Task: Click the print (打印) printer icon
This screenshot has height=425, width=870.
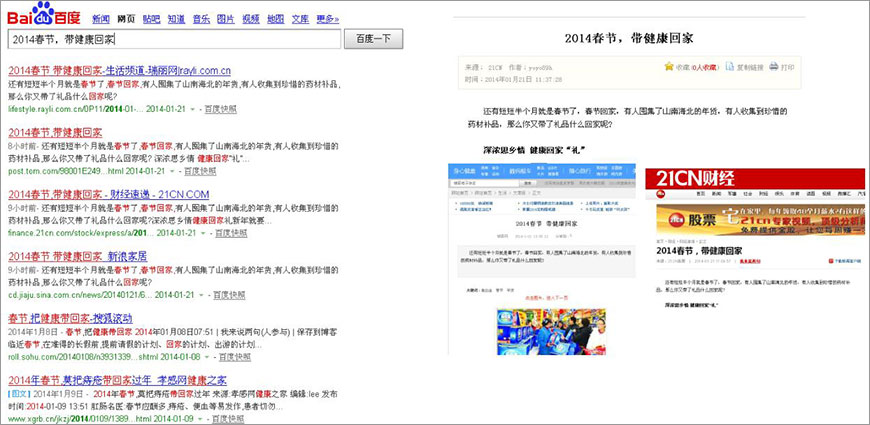Action: pyautogui.click(x=774, y=67)
